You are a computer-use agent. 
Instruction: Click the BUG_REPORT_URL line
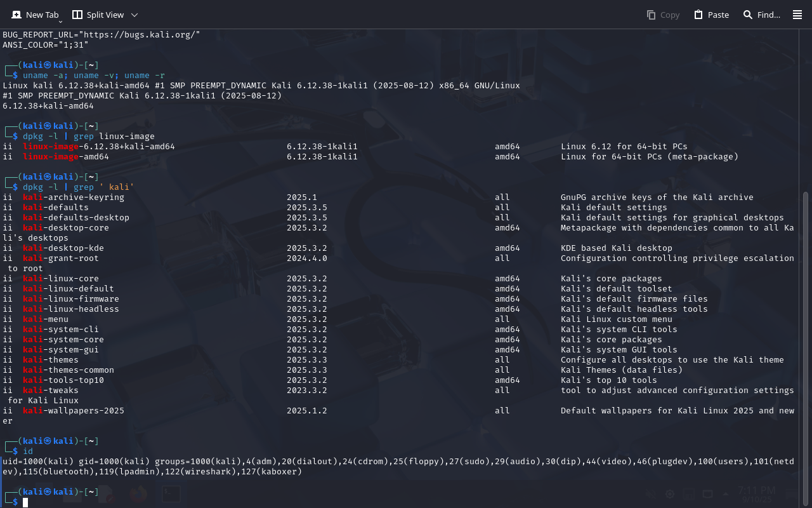click(x=101, y=35)
